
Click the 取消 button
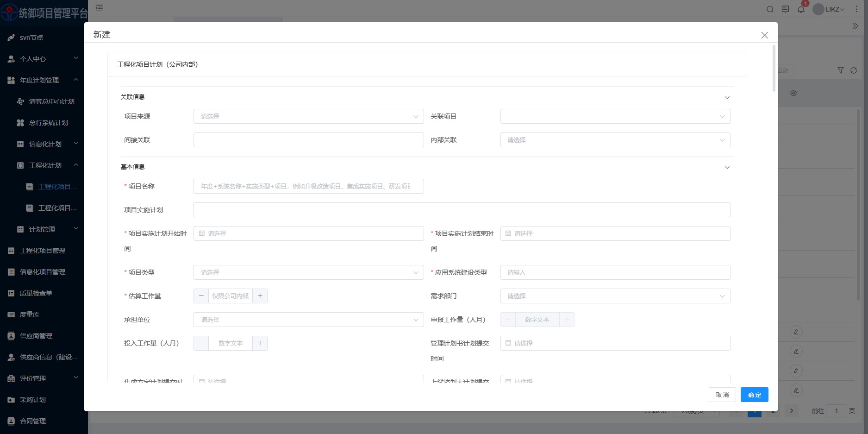point(722,395)
